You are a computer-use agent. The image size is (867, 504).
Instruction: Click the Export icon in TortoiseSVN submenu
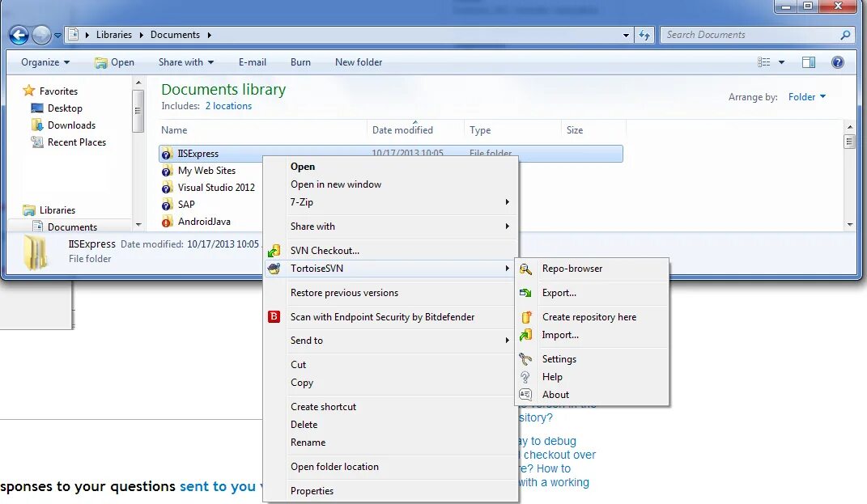526,293
